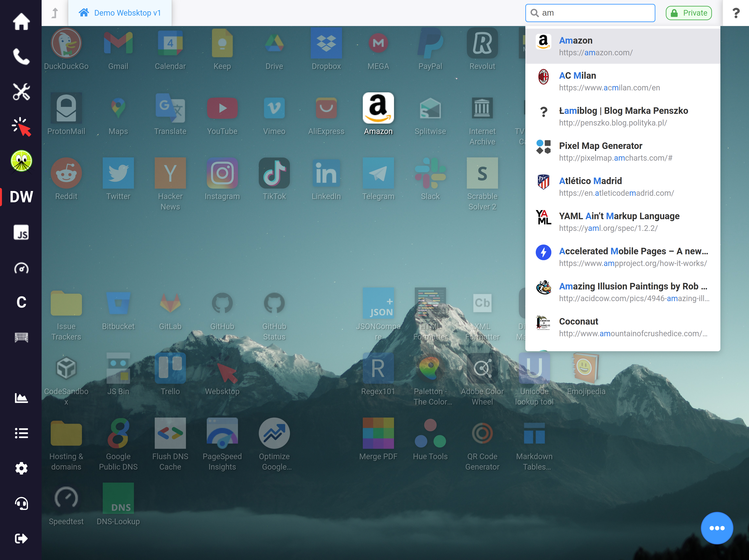Click the up arrow next to the breadcrumb
This screenshot has height=560, width=749.
[55, 13]
